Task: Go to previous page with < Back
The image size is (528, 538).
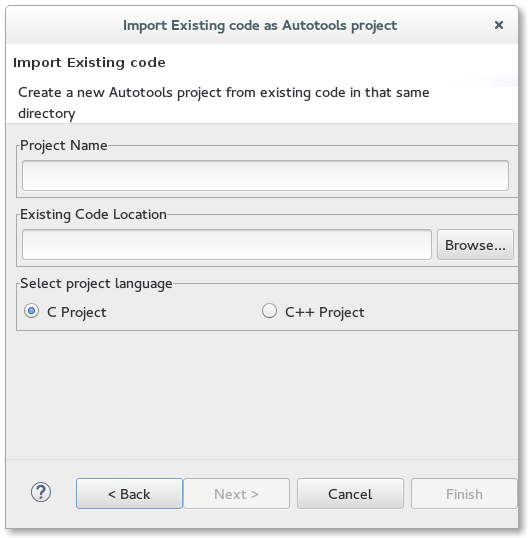Action: click(129, 494)
